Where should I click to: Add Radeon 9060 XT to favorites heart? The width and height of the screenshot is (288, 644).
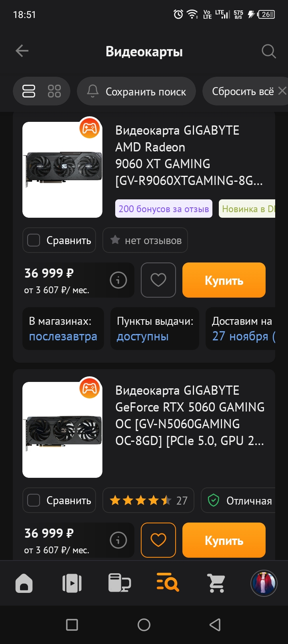click(158, 280)
